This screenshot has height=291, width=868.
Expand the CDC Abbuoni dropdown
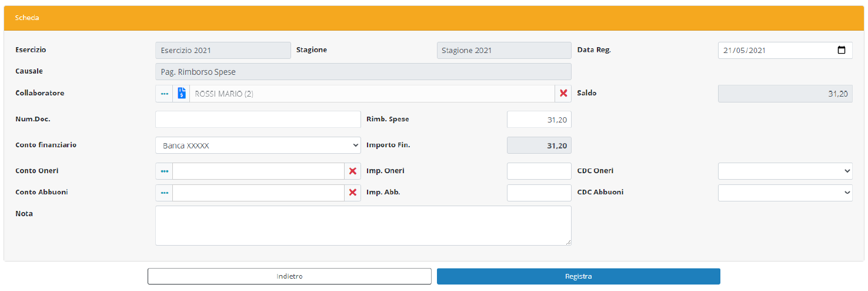point(785,193)
